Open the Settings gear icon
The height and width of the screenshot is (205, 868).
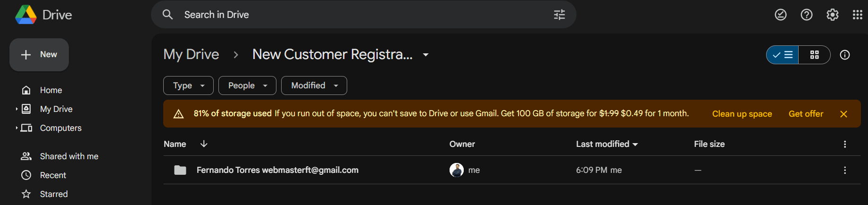833,15
